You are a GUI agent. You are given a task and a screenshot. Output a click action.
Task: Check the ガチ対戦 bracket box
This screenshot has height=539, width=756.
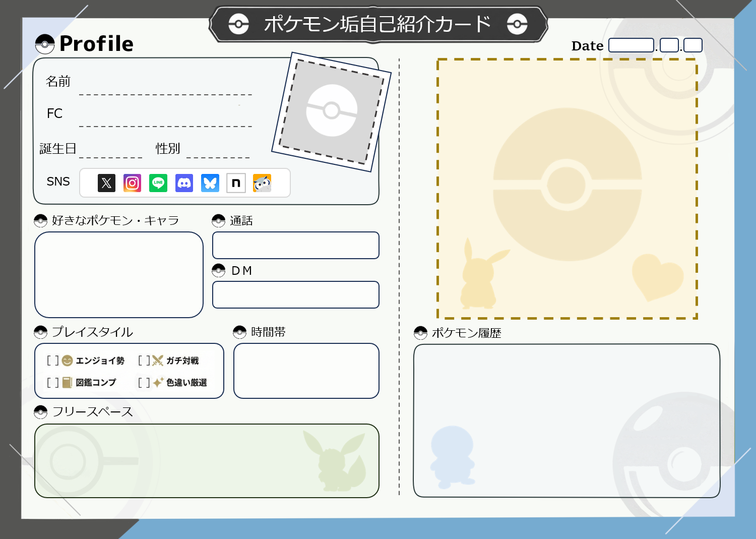144,361
